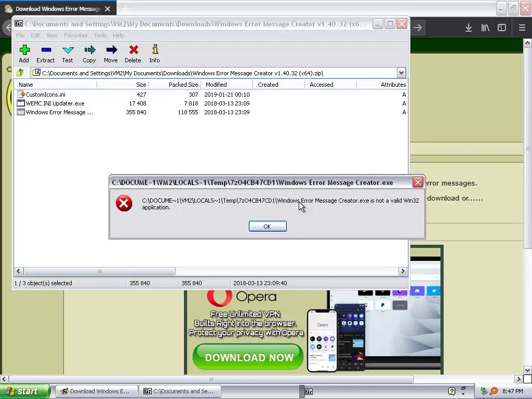
Task: Close the Firefox tab
Action: (x=108, y=9)
